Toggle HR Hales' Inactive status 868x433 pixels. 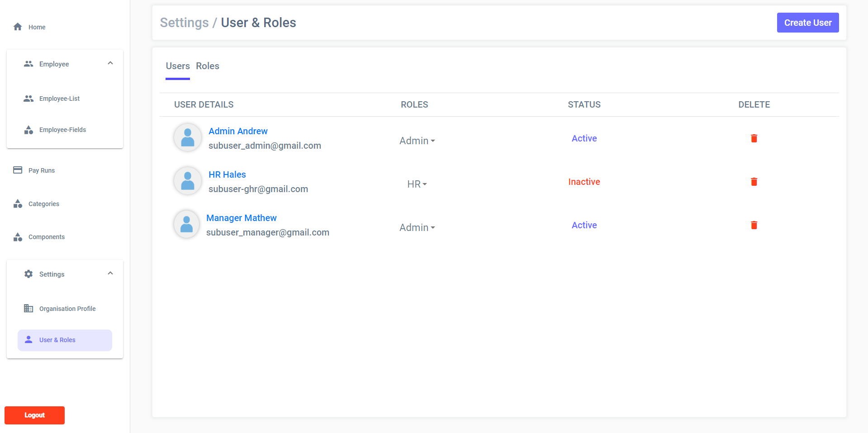[x=584, y=182]
